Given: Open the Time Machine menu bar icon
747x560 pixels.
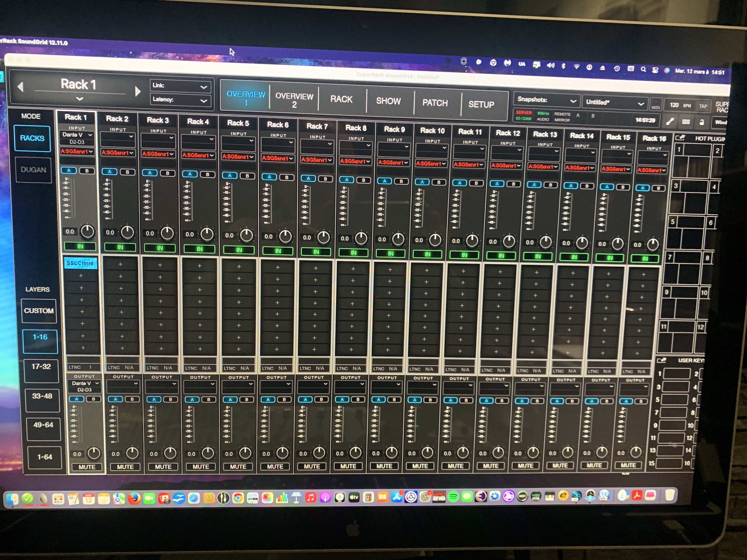Looking at the screenshot, I should click(617, 68).
